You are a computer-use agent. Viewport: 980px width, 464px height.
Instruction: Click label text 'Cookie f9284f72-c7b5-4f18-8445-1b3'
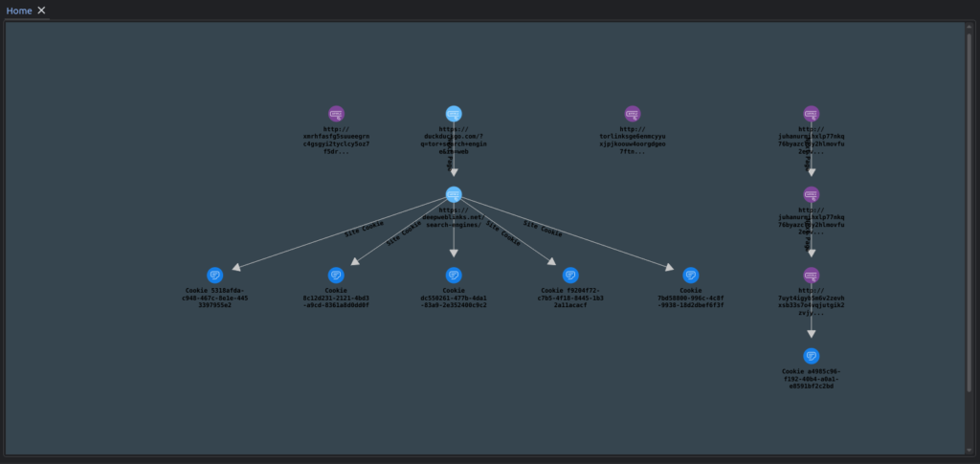pyautogui.click(x=570, y=298)
